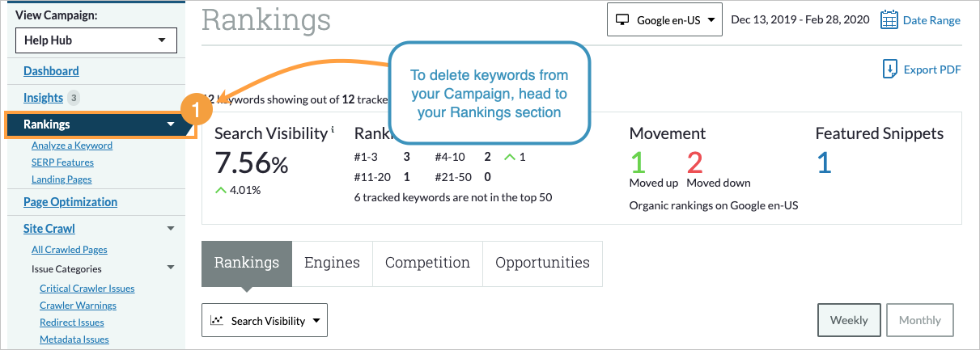This screenshot has width=980, height=350.
Task: Click the Export PDF download icon
Action: point(890,70)
